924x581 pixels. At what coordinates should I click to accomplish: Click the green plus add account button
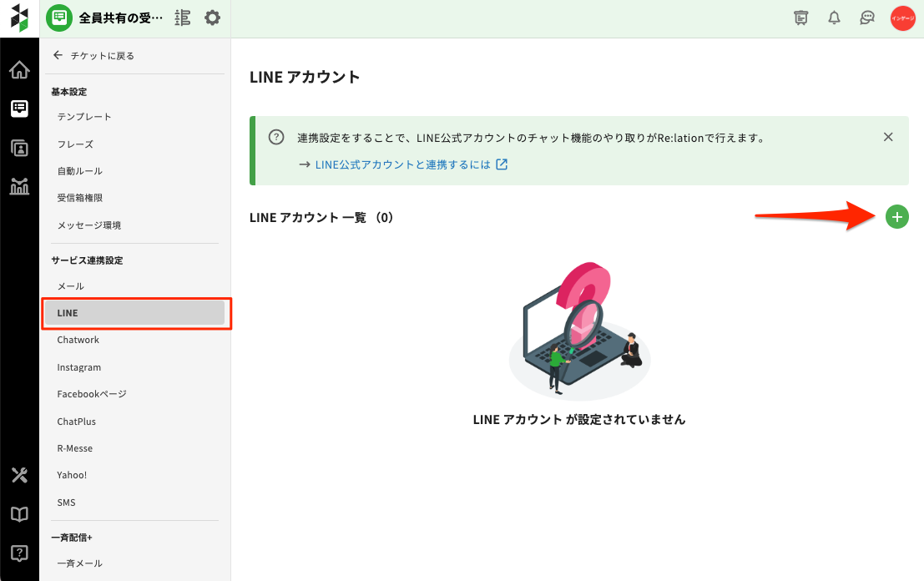coord(896,217)
